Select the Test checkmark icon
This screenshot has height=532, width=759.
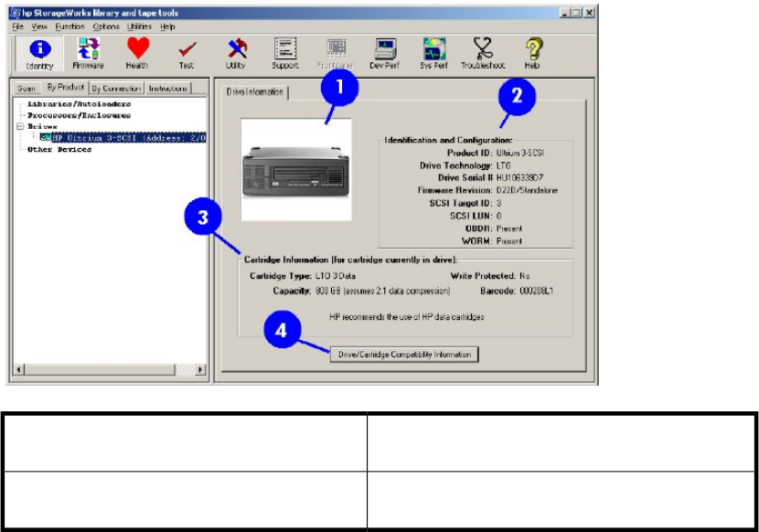click(187, 54)
